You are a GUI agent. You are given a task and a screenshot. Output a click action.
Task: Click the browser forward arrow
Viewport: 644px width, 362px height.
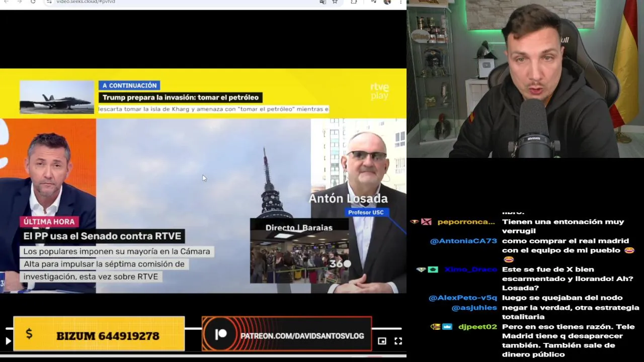(x=20, y=2)
